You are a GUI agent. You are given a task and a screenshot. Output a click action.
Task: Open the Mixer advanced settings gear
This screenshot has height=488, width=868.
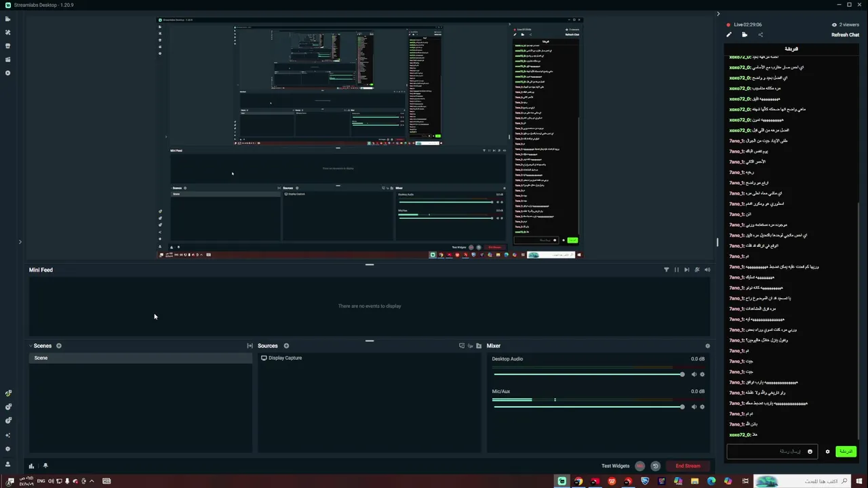(707, 346)
